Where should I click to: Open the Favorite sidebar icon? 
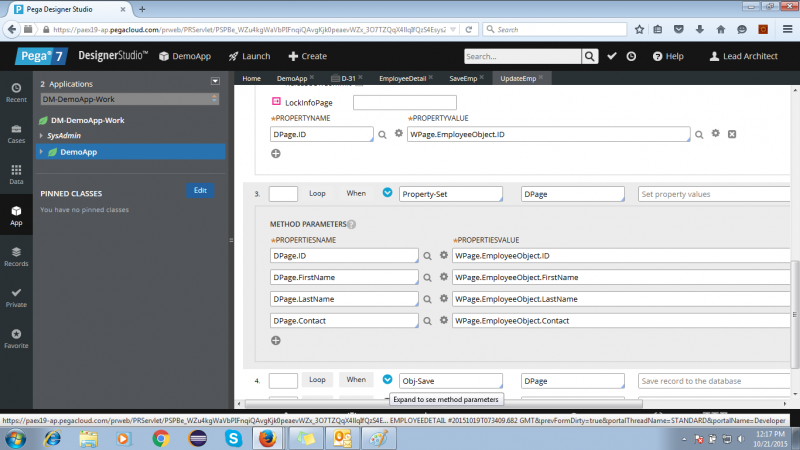[16, 339]
